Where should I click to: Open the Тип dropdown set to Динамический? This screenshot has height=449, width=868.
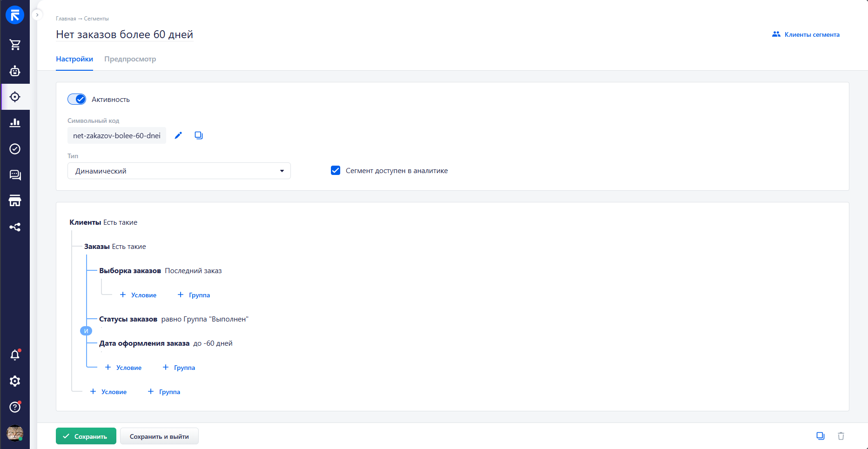click(x=179, y=171)
